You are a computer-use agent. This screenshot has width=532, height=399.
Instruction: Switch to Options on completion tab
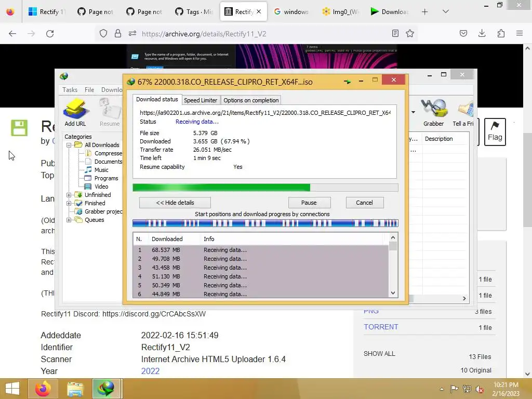[x=251, y=100]
